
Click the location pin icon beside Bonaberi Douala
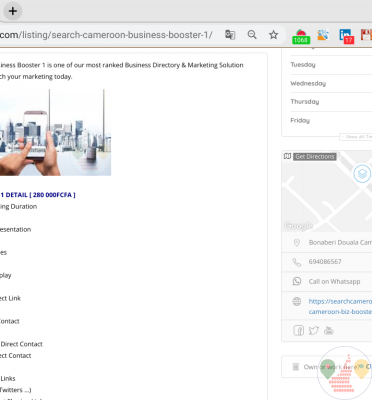point(297,243)
